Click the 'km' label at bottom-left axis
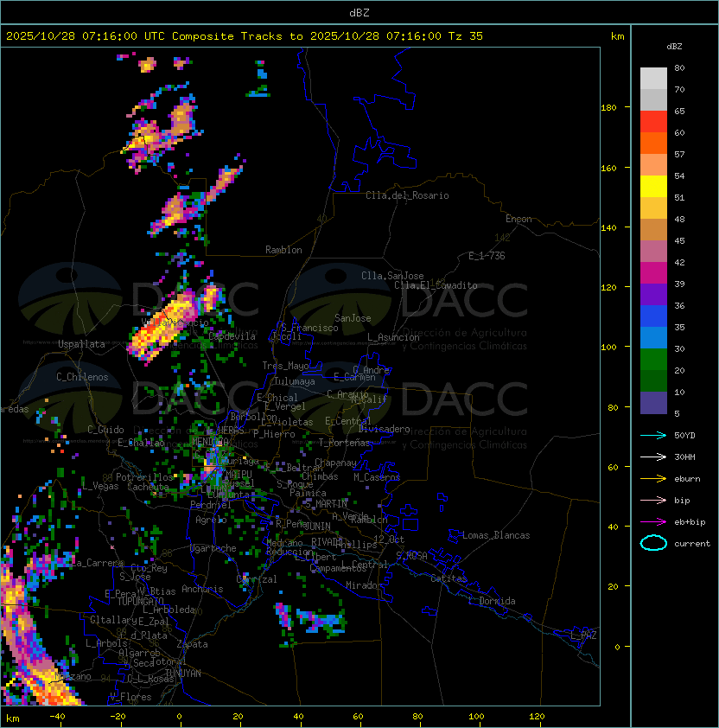The height and width of the screenshot is (728, 719). 13,719
